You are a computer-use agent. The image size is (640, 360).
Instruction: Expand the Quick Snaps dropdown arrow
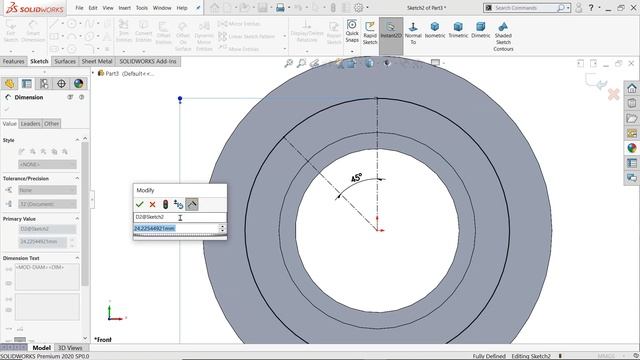pos(352,51)
